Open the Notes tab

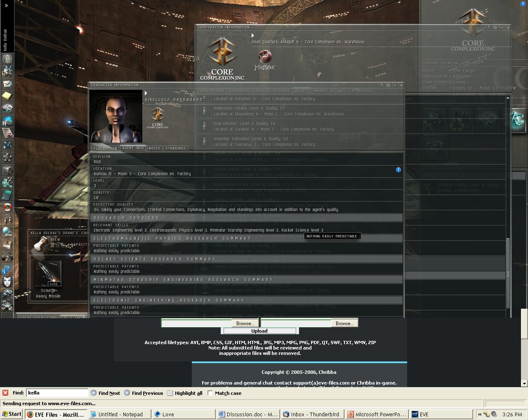point(155,148)
